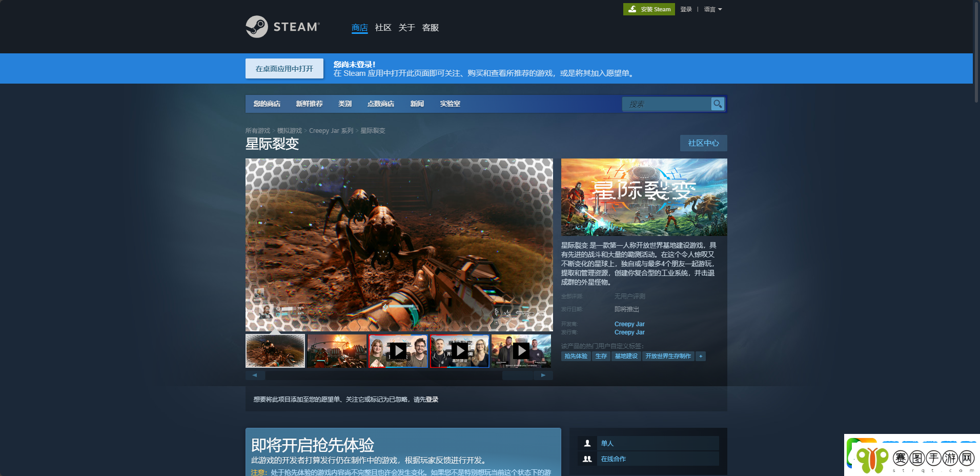Click 安装 Steam install button
Image resolution: width=980 pixels, height=476 pixels.
(x=649, y=9)
